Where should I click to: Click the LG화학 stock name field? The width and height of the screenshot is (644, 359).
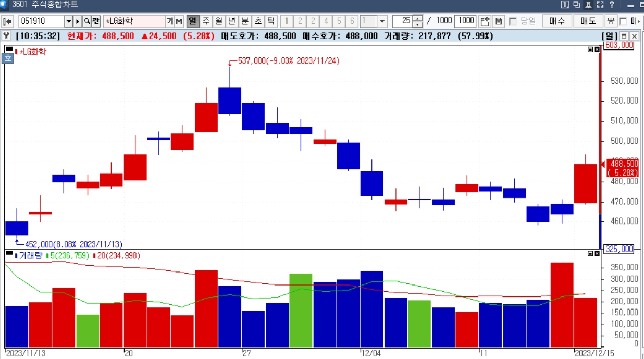pyautogui.click(x=134, y=21)
